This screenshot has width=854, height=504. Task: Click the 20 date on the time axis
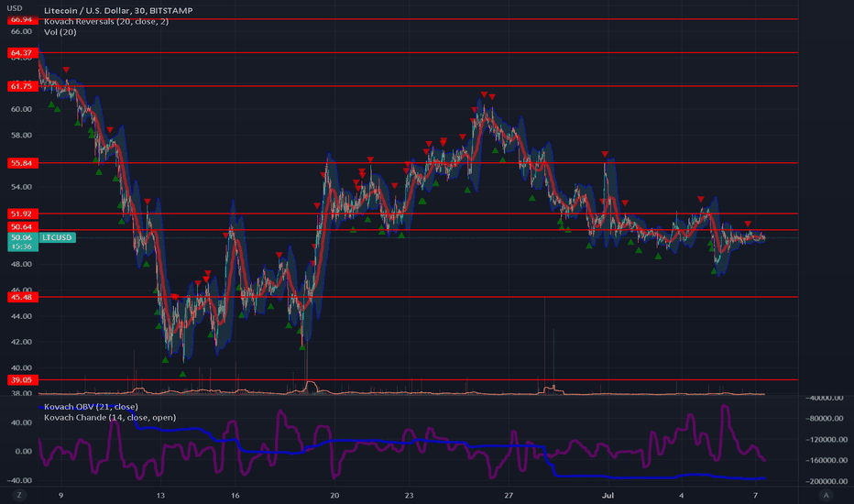click(334, 495)
